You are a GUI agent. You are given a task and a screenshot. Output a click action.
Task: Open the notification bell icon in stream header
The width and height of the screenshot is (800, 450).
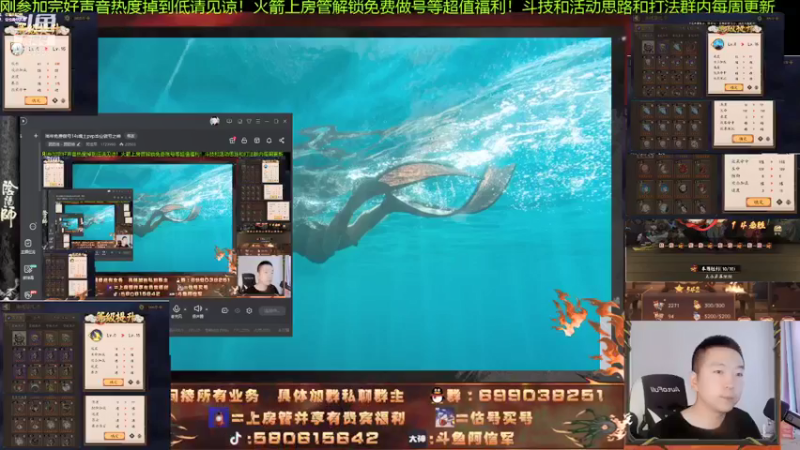click(269, 140)
